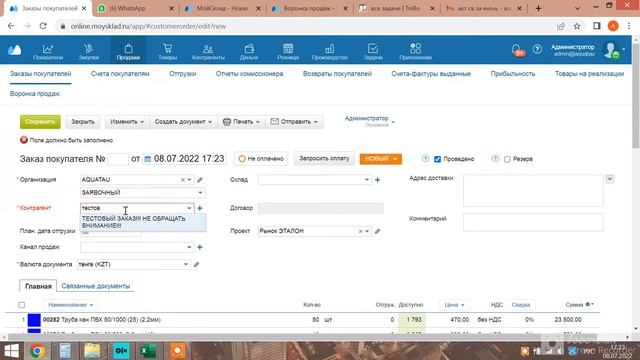
Task: Open Windows Start menu
Action: tap(11, 351)
